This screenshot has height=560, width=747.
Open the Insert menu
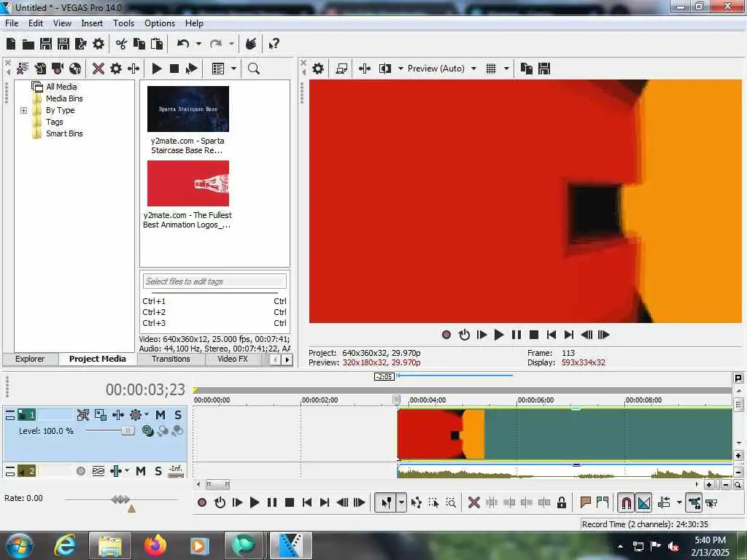pyautogui.click(x=92, y=23)
